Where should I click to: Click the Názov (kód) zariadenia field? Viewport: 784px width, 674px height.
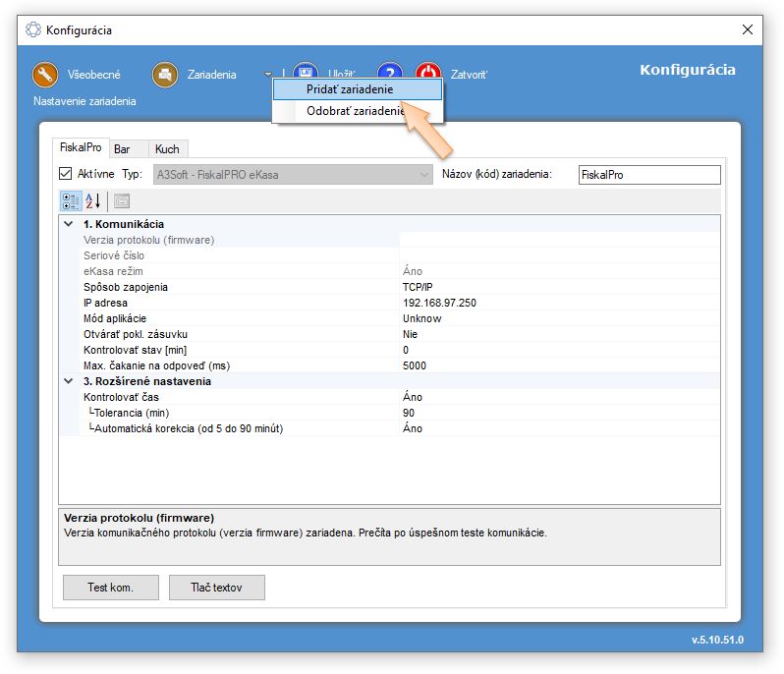pyautogui.click(x=648, y=175)
